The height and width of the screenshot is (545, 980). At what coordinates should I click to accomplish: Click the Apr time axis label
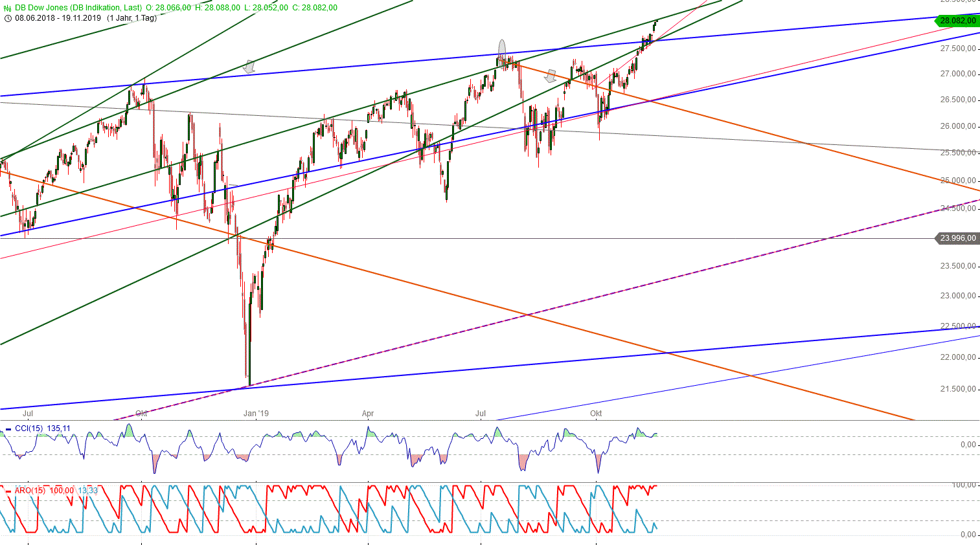(x=368, y=414)
